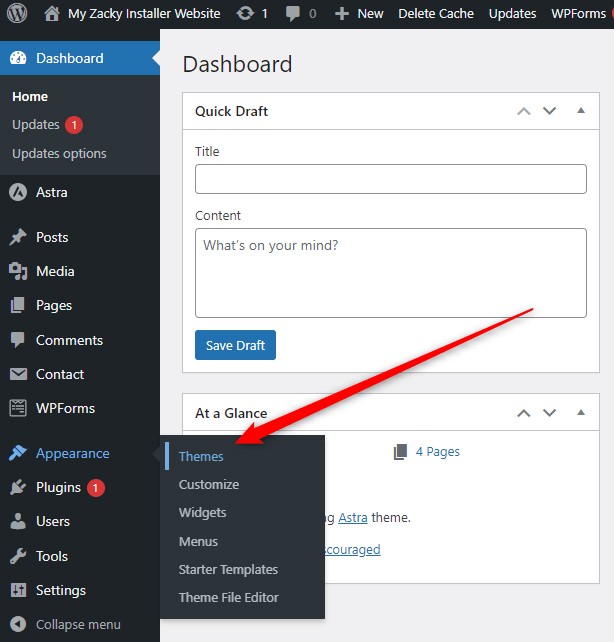Click New in the admin bar
Image resolution: width=614 pixels, height=642 pixels.
pyautogui.click(x=370, y=14)
